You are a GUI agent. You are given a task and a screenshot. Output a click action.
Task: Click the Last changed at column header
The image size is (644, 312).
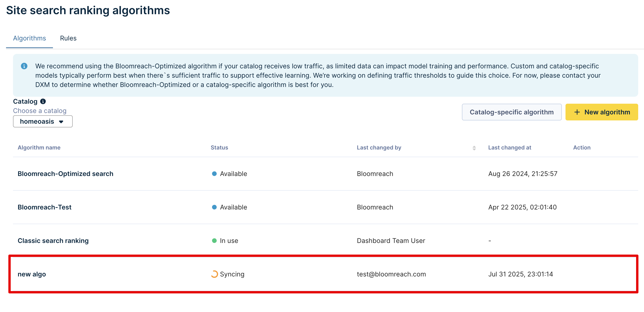(x=510, y=148)
